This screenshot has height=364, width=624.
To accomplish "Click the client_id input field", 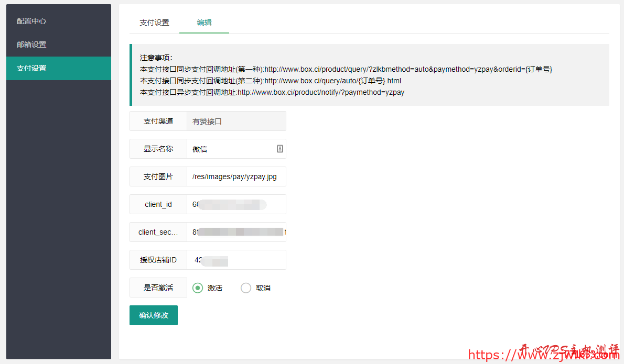I will [236, 204].
